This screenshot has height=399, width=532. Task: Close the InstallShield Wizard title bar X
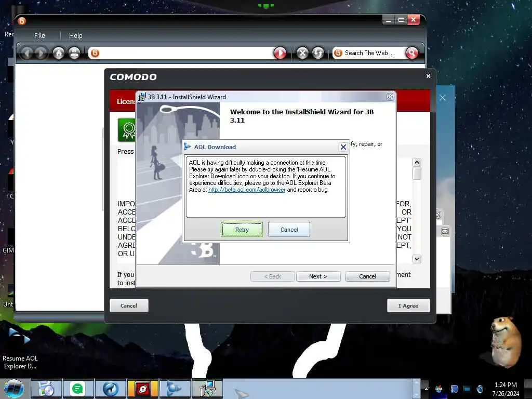coord(391,97)
